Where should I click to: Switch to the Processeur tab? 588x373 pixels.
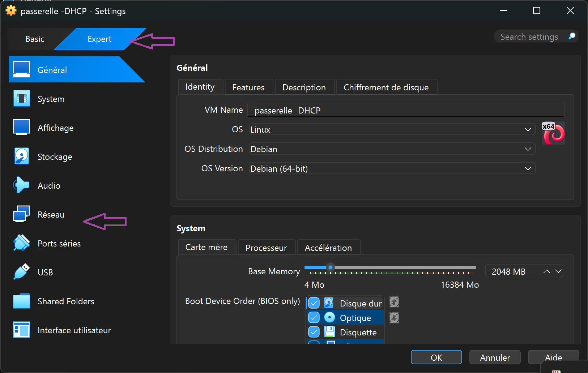click(x=266, y=248)
